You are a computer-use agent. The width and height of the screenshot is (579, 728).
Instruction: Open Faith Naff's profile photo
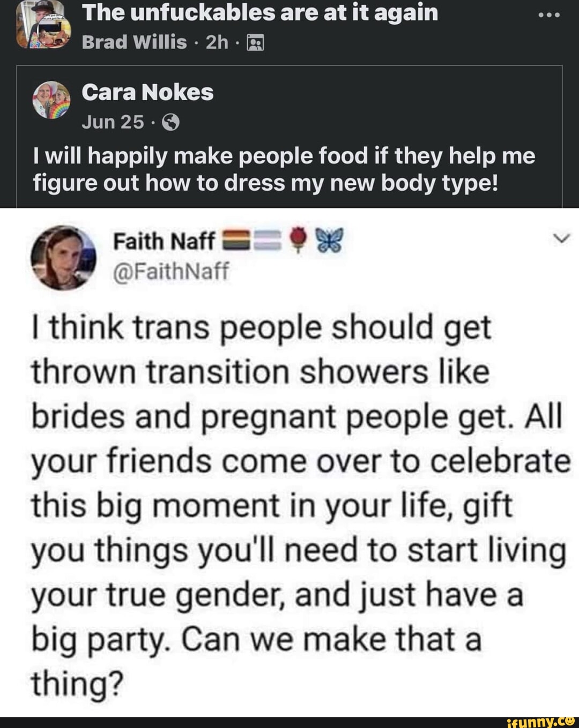[x=64, y=258]
